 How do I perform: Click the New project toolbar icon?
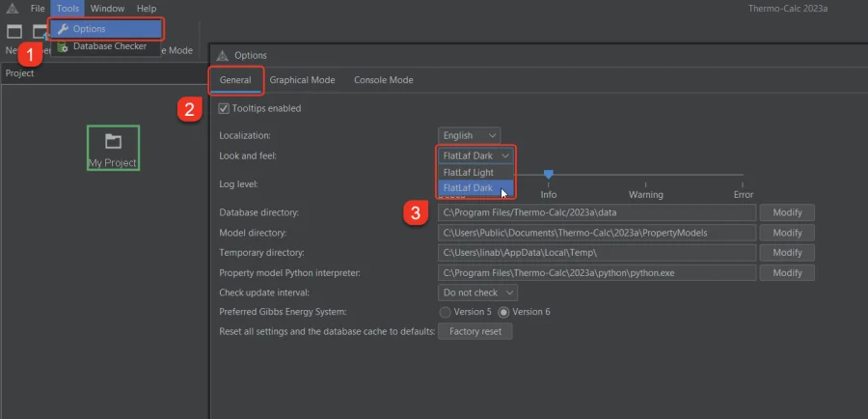(14, 32)
